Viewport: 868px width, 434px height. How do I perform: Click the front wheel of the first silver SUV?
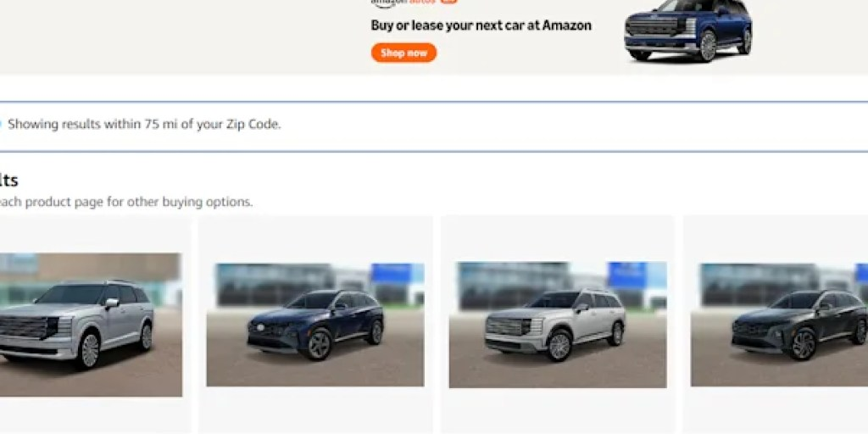click(88, 350)
